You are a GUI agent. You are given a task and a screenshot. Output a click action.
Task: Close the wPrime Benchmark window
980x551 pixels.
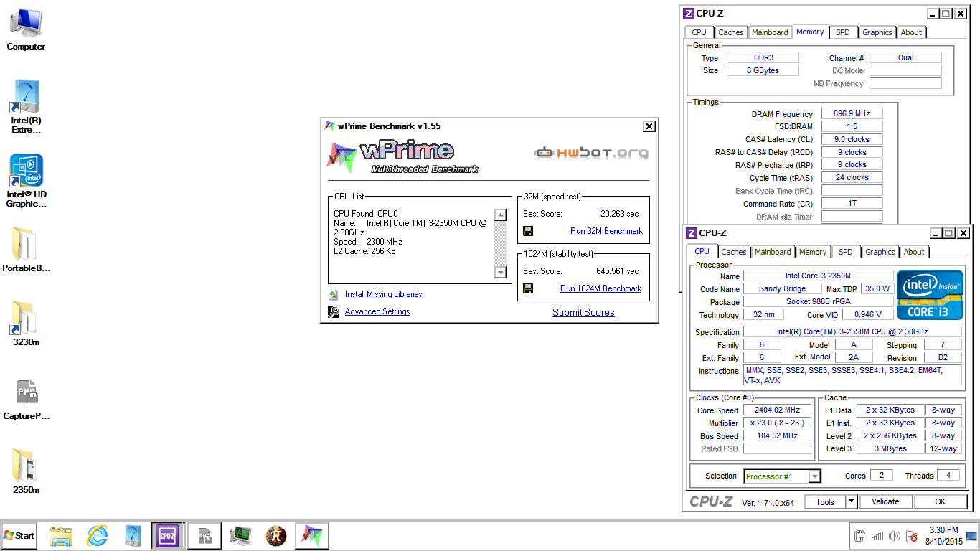[649, 126]
